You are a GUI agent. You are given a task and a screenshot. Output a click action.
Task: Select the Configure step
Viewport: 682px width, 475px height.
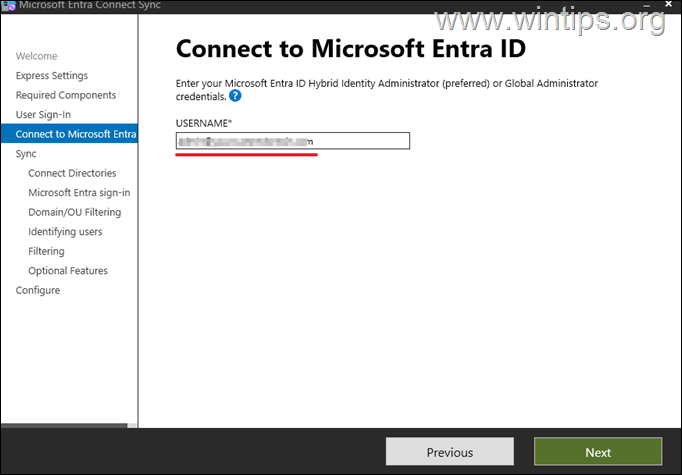(x=38, y=290)
